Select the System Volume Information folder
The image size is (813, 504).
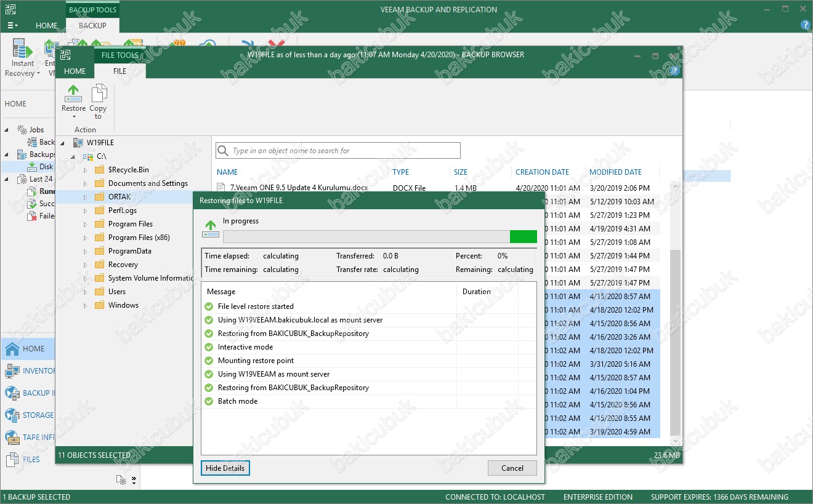(144, 278)
